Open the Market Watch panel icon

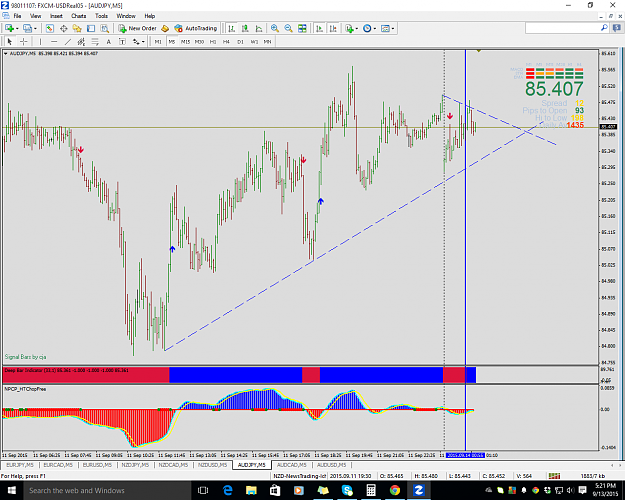pos(50,28)
